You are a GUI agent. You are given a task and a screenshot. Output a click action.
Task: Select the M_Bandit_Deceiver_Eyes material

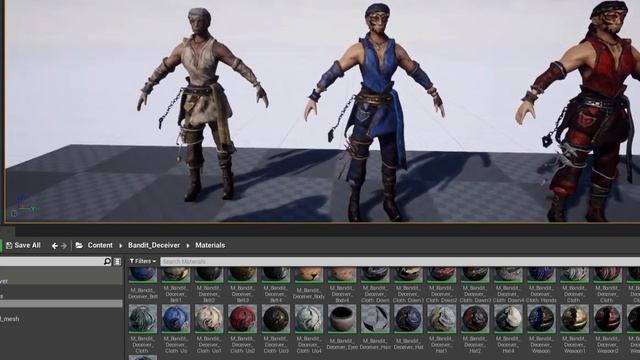342,327
